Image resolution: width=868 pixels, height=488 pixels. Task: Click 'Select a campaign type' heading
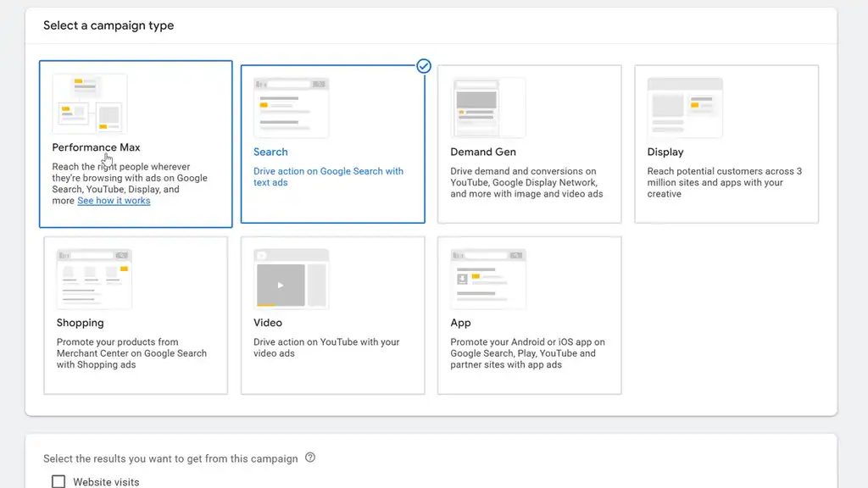[108, 25]
